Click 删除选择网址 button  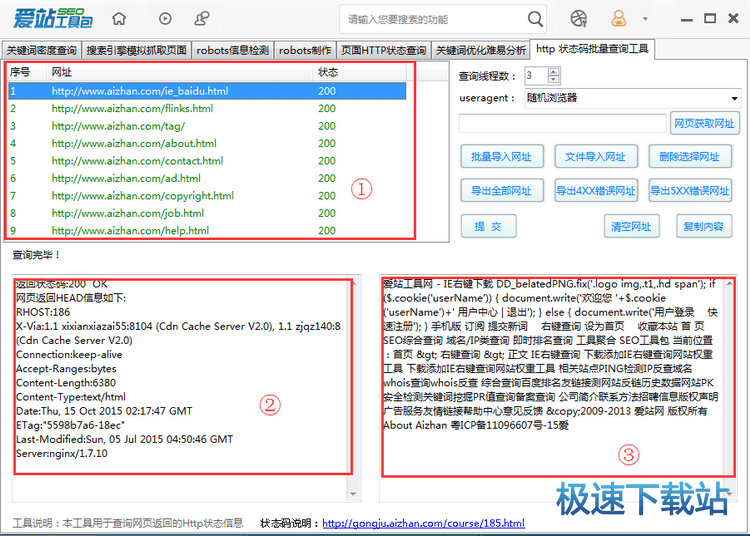pyautogui.click(x=689, y=157)
